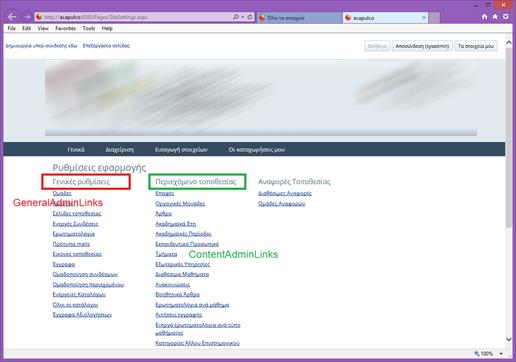Open the Tools menu

pyautogui.click(x=89, y=28)
